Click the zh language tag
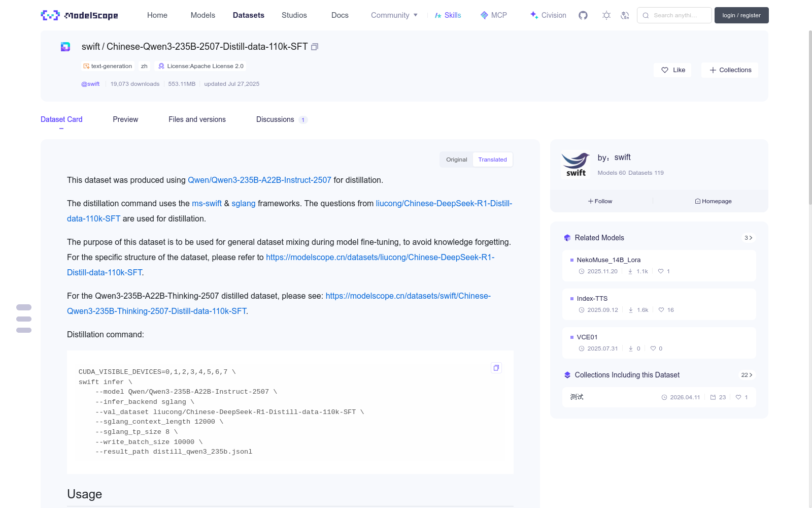The height and width of the screenshot is (508, 812). click(x=144, y=66)
